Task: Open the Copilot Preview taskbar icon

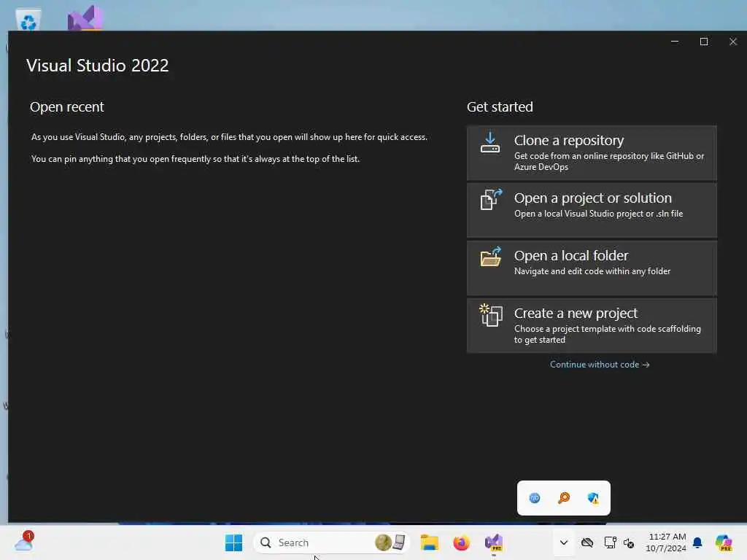Action: tap(724, 542)
